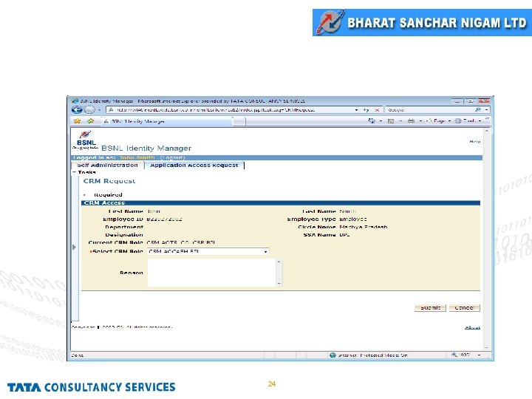Click the Help link at top right
This screenshot has height=399, width=532.
[474, 141]
